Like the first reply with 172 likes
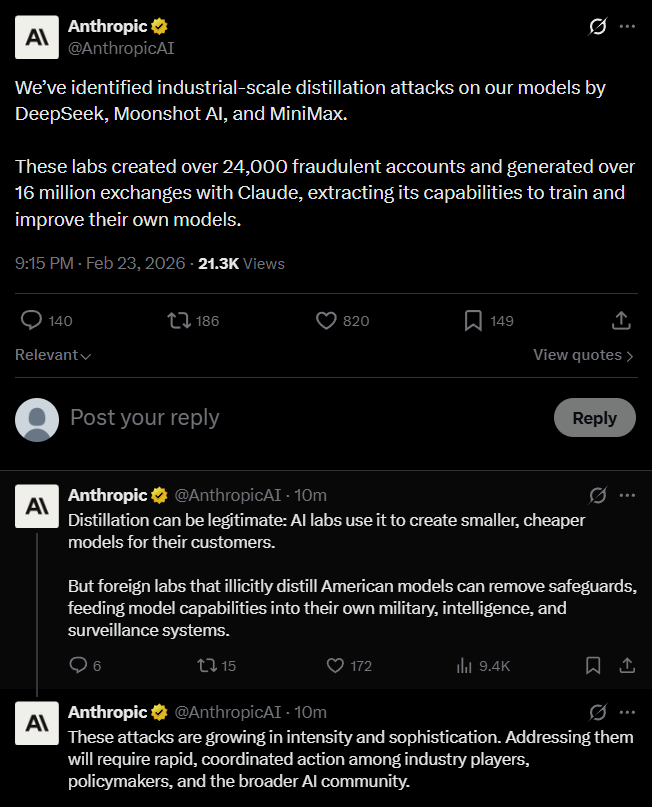Screen dimensions: 652x807 pos(337,665)
